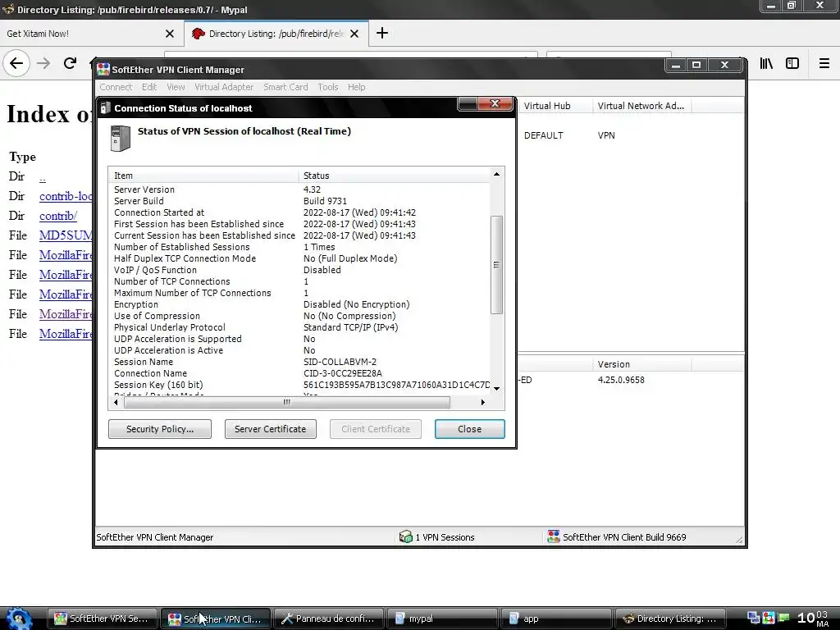
Task: Click the browser Forward button
Action: click(x=43, y=63)
